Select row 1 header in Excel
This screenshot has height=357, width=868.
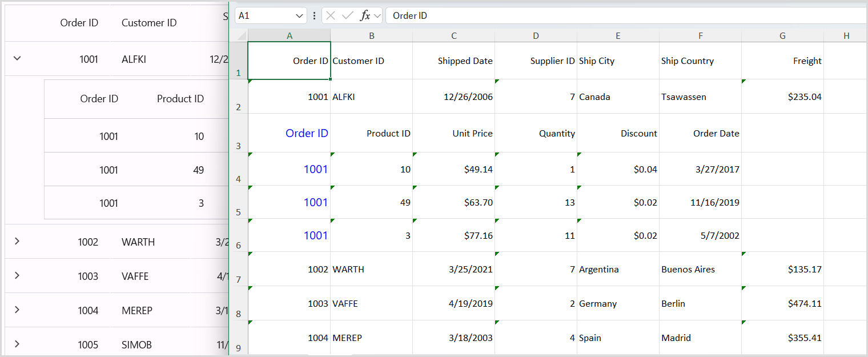(x=238, y=61)
